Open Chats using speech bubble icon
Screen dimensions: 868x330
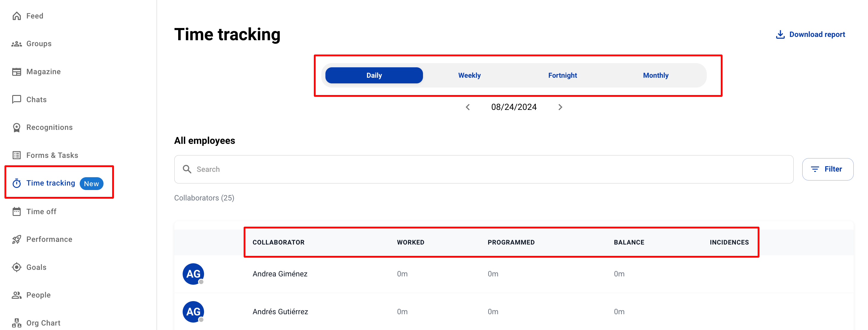(17, 99)
